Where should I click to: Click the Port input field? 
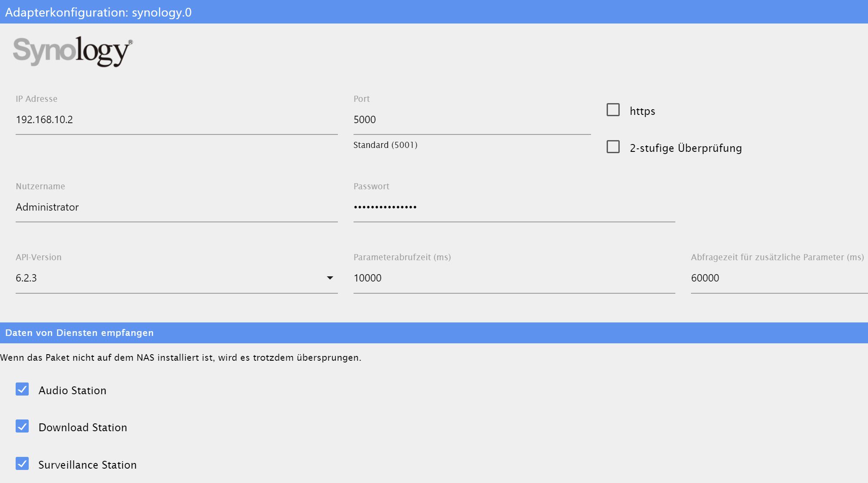click(x=472, y=120)
